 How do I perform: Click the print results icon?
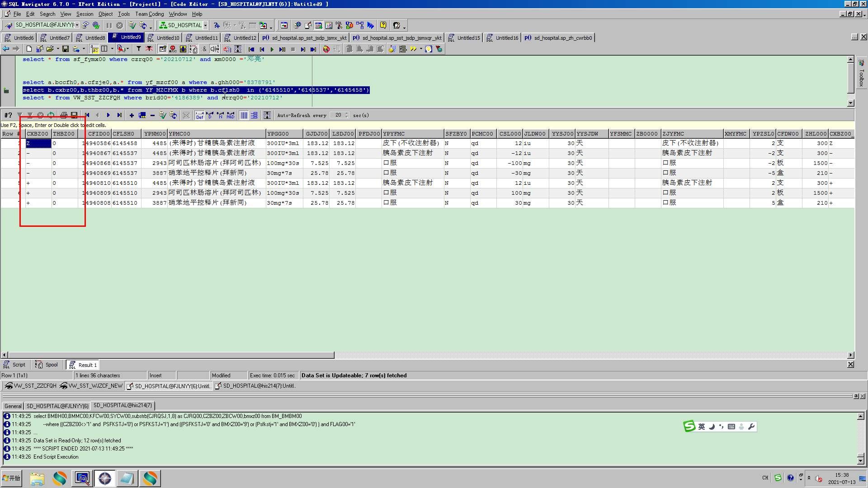click(x=63, y=115)
